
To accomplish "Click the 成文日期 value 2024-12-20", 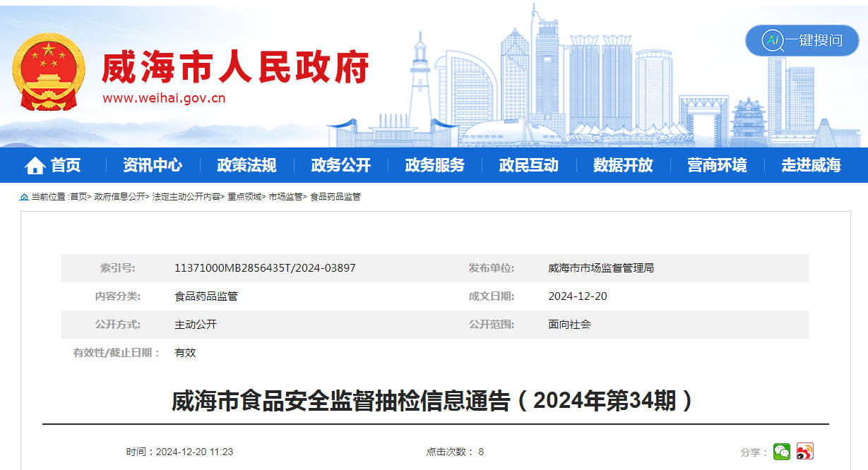I will tap(578, 296).
